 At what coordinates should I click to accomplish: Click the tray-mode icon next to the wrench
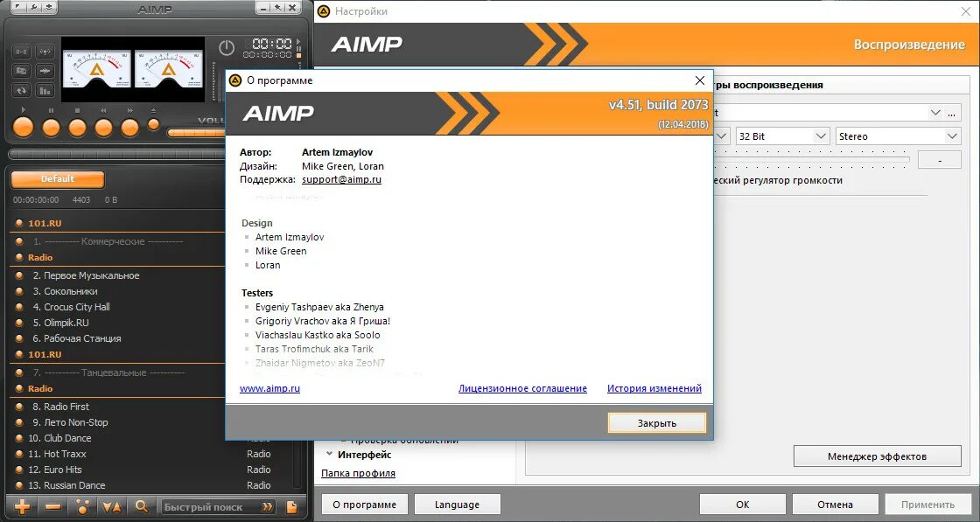(49, 8)
